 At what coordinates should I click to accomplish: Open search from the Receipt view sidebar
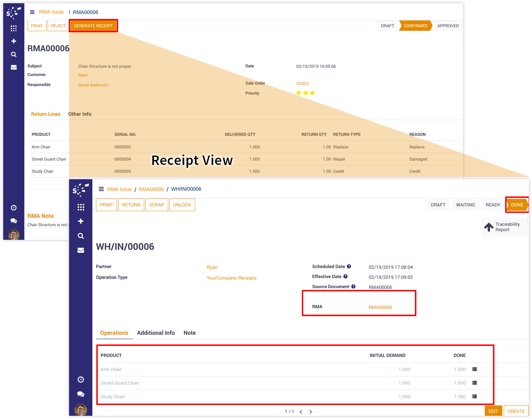point(81,236)
